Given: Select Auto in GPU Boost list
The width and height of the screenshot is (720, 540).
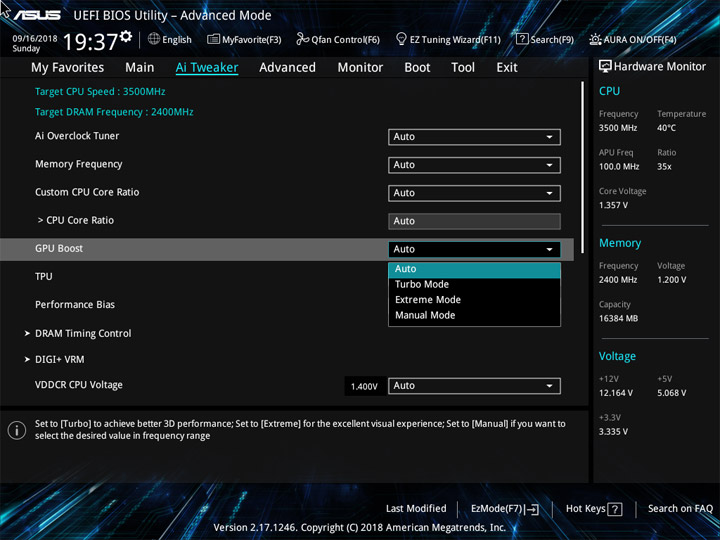Looking at the screenshot, I should pos(474,270).
